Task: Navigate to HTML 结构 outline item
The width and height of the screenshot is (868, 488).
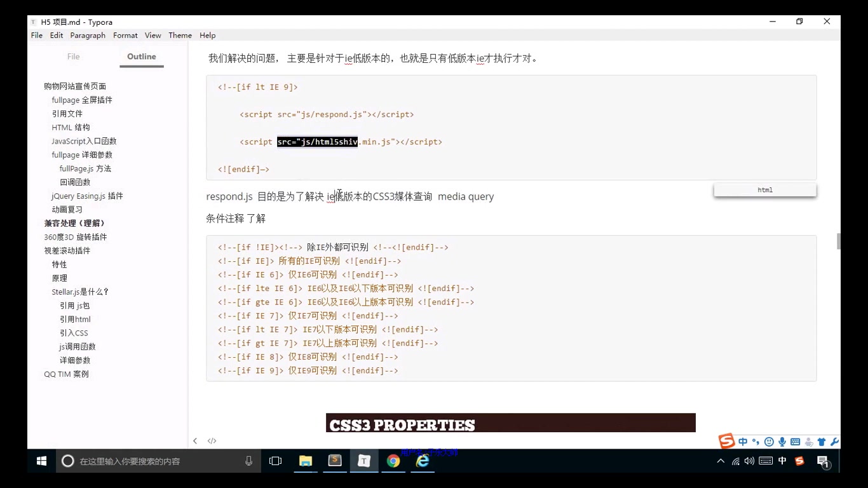Action: [71, 128]
